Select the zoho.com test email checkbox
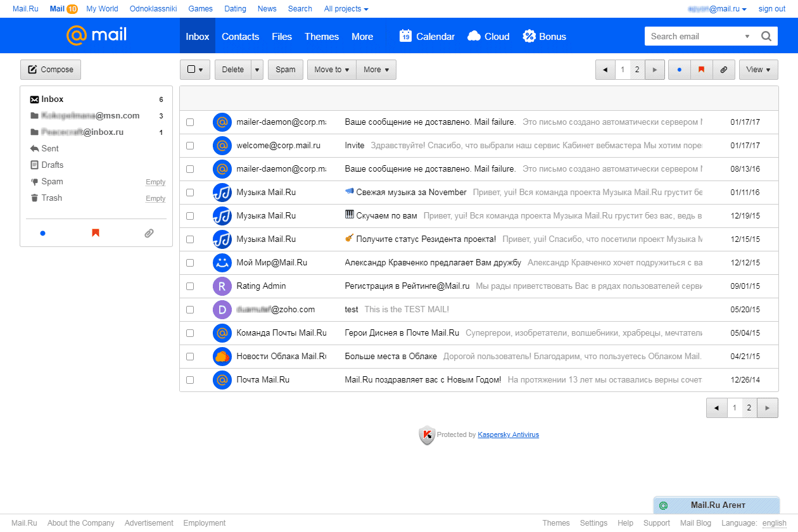This screenshot has width=798, height=532. [x=190, y=310]
